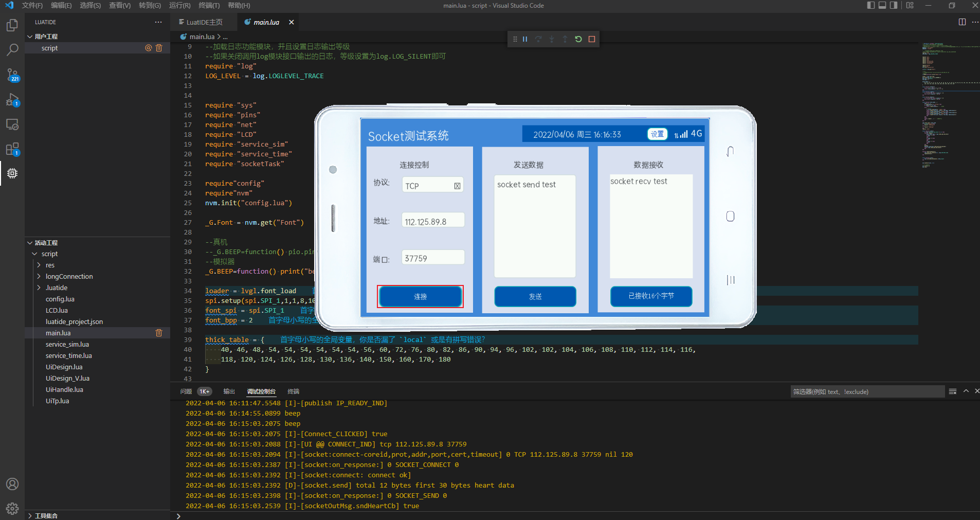Stop the debug session

tap(592, 39)
